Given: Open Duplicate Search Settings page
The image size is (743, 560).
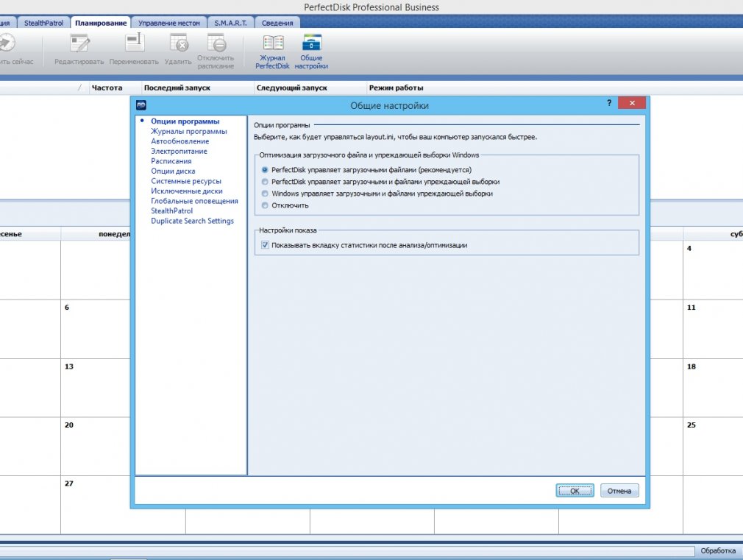Looking at the screenshot, I should pyautogui.click(x=193, y=221).
